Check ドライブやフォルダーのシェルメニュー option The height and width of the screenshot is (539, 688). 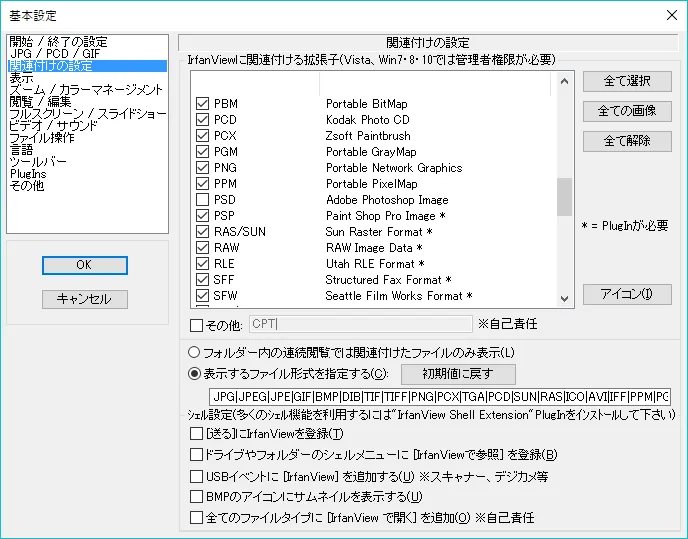point(196,454)
